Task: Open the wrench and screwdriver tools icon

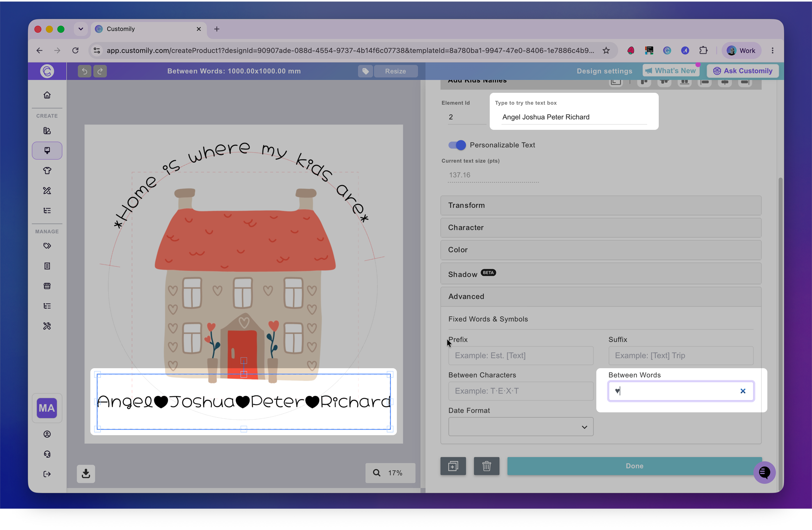Action: click(47, 326)
